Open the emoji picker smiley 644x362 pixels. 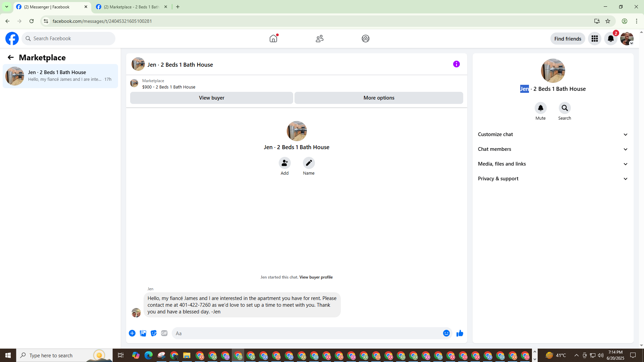tap(446, 333)
